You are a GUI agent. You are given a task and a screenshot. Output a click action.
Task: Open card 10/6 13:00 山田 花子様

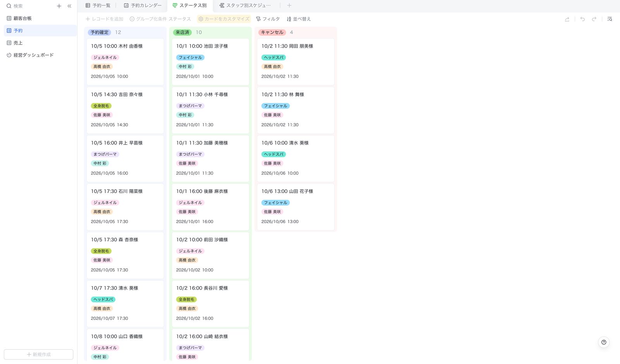click(x=296, y=207)
